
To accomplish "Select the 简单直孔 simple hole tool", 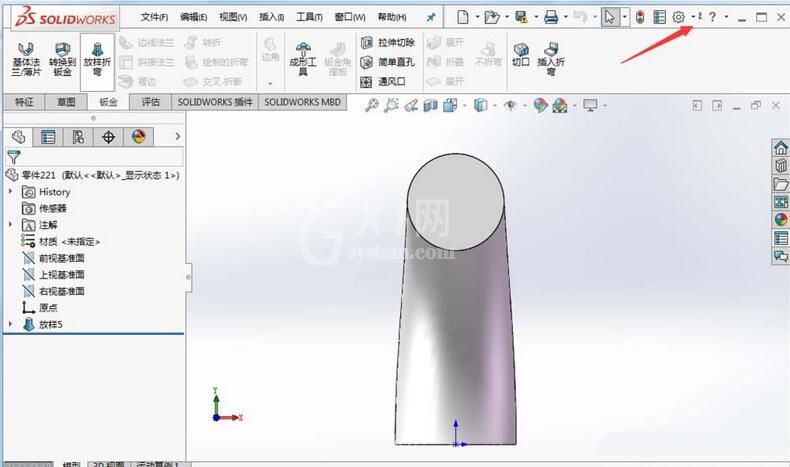I will [x=388, y=62].
